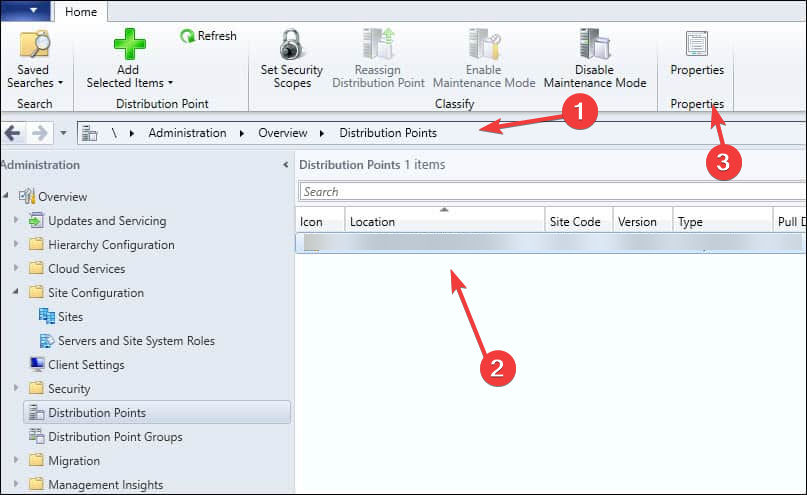Expand Cloud Services node
807x495 pixels.
click(16, 268)
